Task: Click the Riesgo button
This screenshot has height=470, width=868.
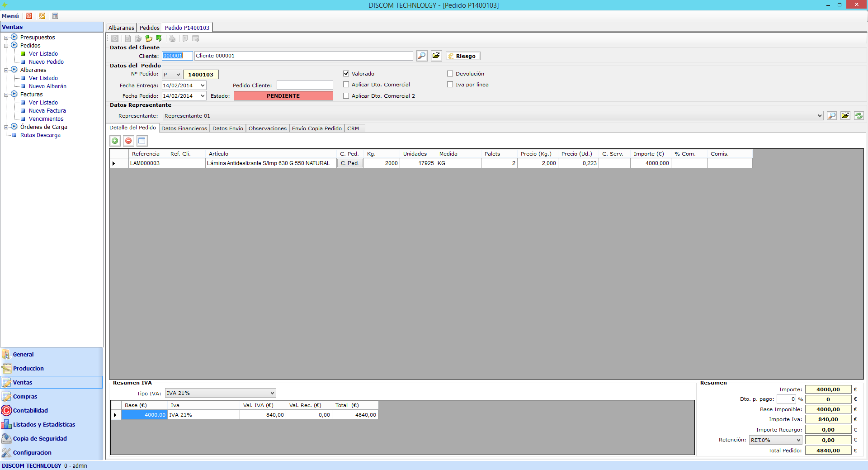Action: point(463,56)
